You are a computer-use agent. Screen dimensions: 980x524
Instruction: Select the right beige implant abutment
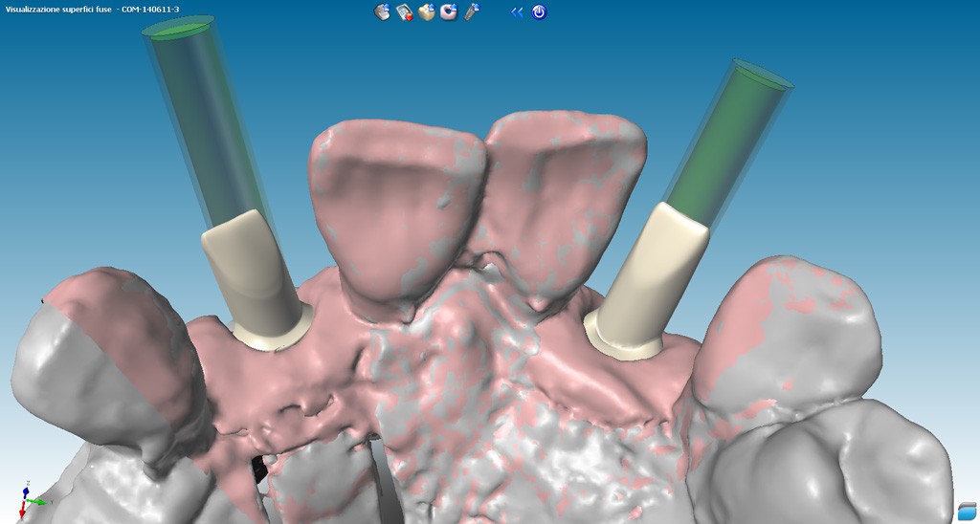click(647, 281)
